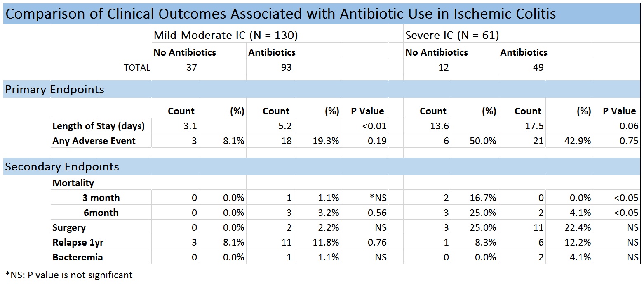This screenshot has width=644, height=284.
Task: Click the Surgery row label
Action: click(69, 227)
